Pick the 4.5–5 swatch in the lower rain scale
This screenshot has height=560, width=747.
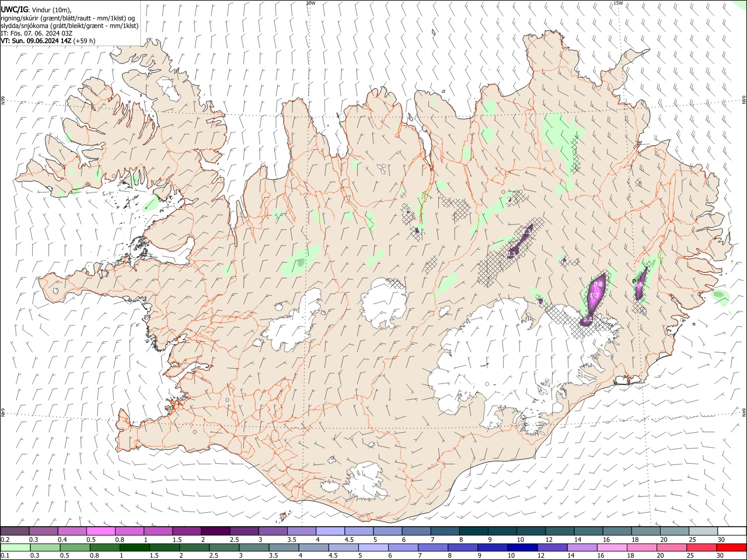[344, 548]
